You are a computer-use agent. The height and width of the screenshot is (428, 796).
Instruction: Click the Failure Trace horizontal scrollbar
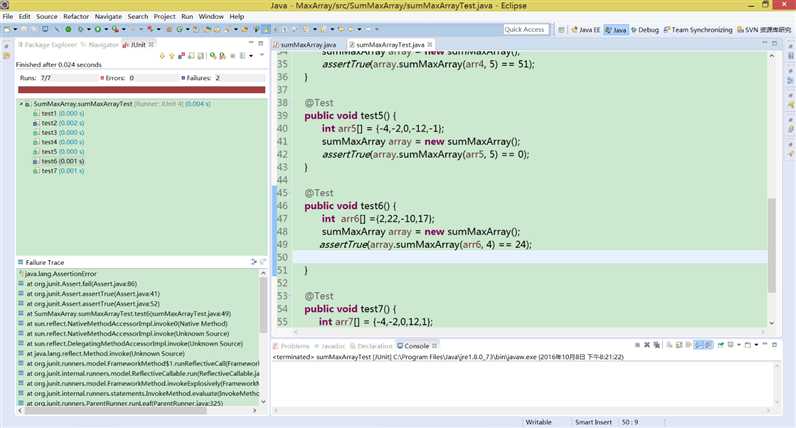pyautogui.click(x=115, y=410)
